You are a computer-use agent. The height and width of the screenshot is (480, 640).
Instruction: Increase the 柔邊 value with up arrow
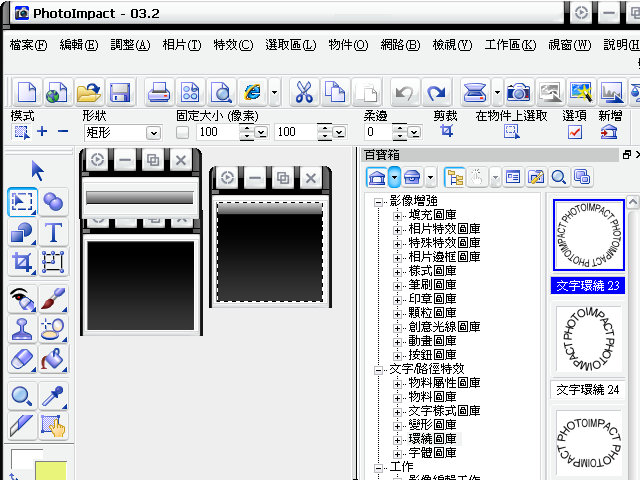pyautogui.click(x=400, y=128)
